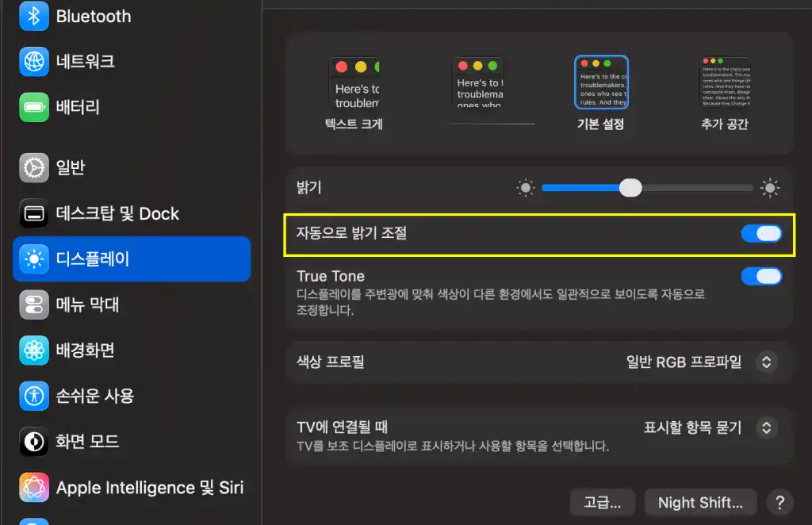The image size is (812, 525).
Task: Click the 일반 RGB 프로파일 value text
Action: 684,362
